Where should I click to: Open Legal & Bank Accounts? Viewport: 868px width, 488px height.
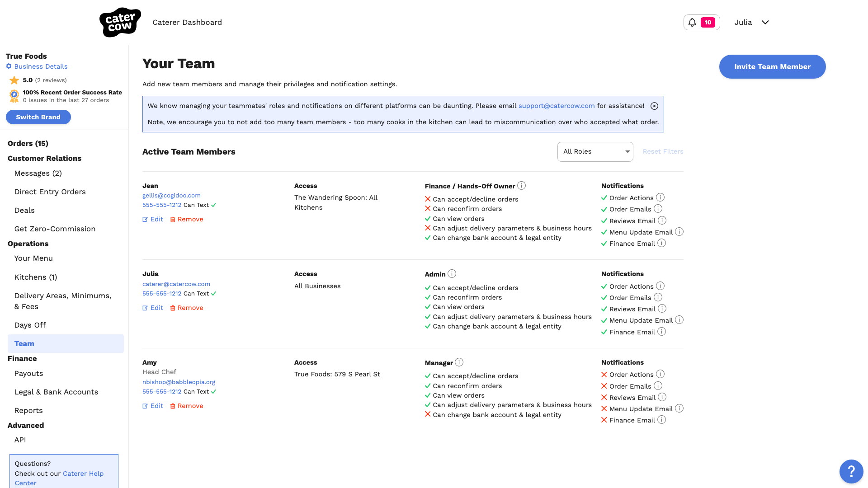click(56, 392)
